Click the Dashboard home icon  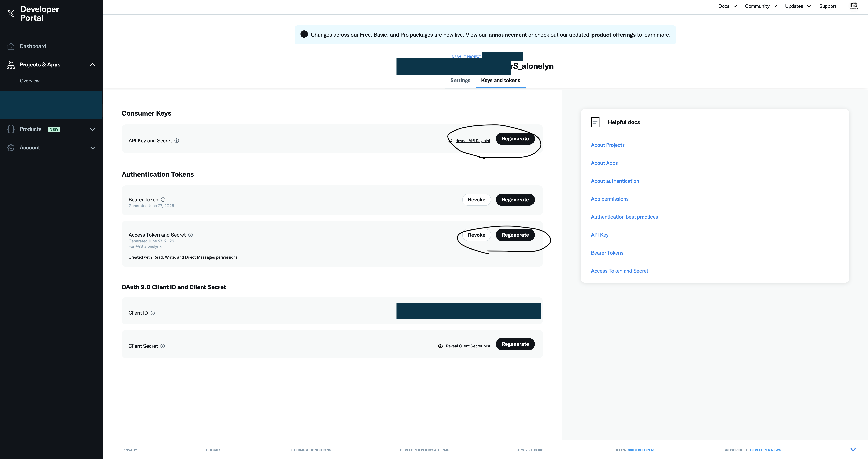(x=11, y=46)
